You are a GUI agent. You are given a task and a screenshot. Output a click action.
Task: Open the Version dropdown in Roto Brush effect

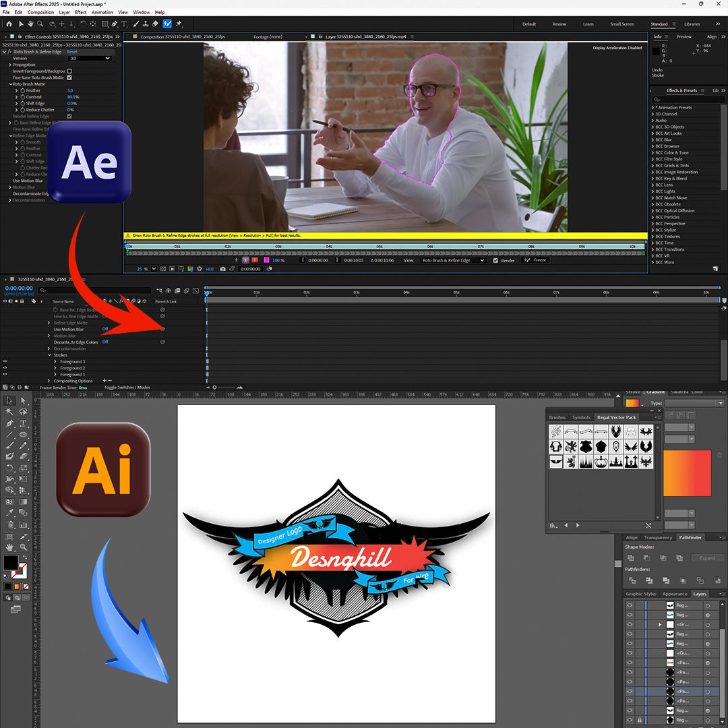click(x=90, y=58)
